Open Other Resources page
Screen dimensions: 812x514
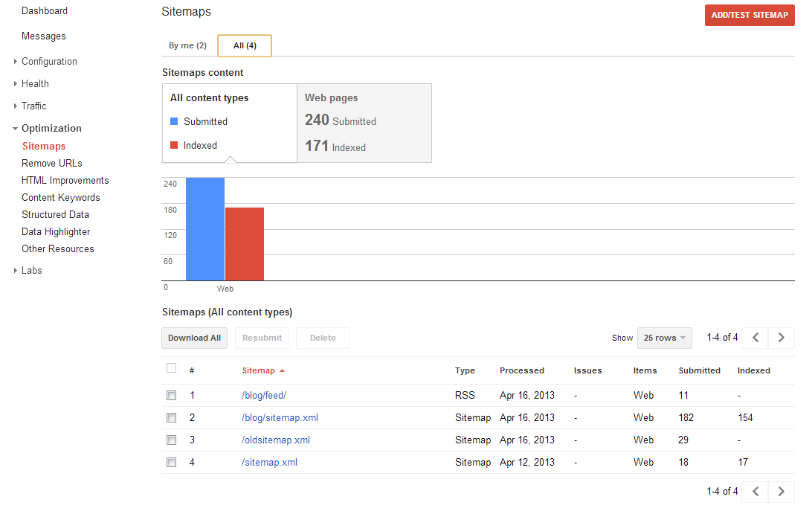point(58,248)
